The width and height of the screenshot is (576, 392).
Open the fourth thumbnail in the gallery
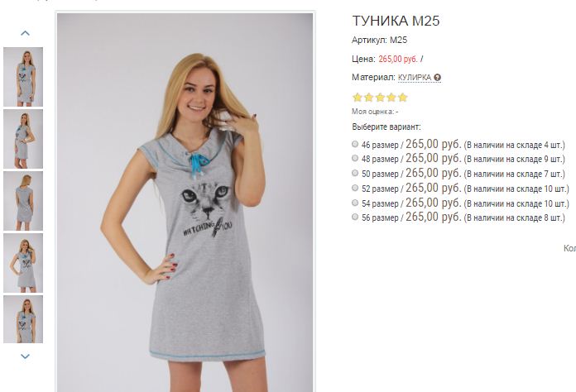pyautogui.click(x=23, y=263)
